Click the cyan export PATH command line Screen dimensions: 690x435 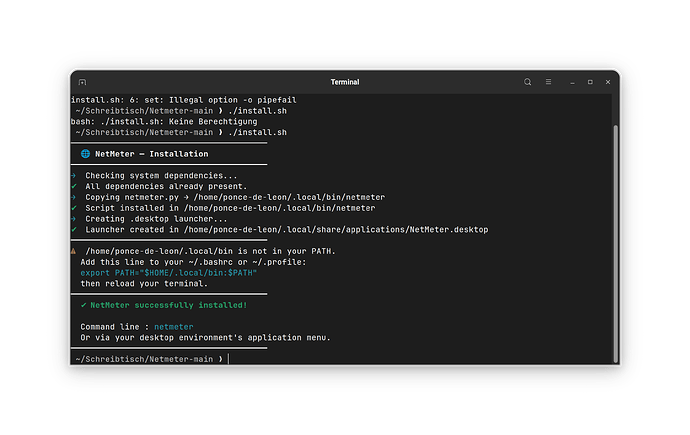169,273
